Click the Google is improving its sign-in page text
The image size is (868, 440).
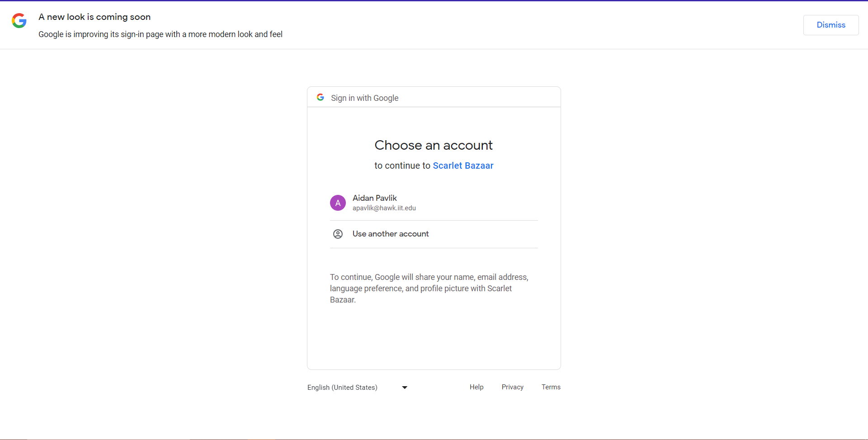(160, 34)
